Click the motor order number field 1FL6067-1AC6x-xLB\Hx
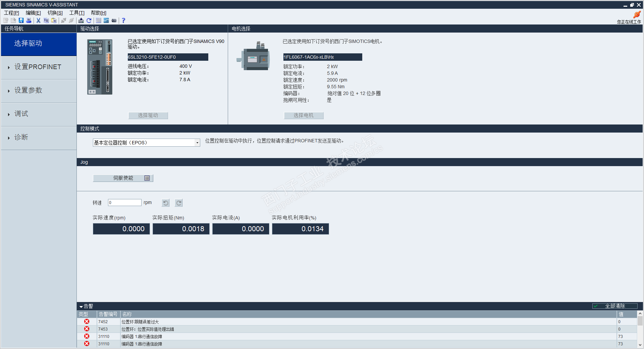This screenshot has width=644, height=349. pos(323,57)
